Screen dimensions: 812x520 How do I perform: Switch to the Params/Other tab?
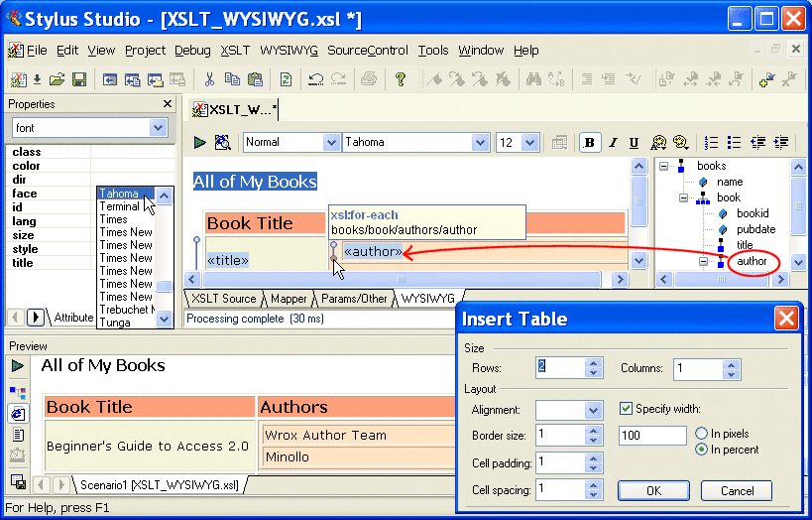(354, 299)
